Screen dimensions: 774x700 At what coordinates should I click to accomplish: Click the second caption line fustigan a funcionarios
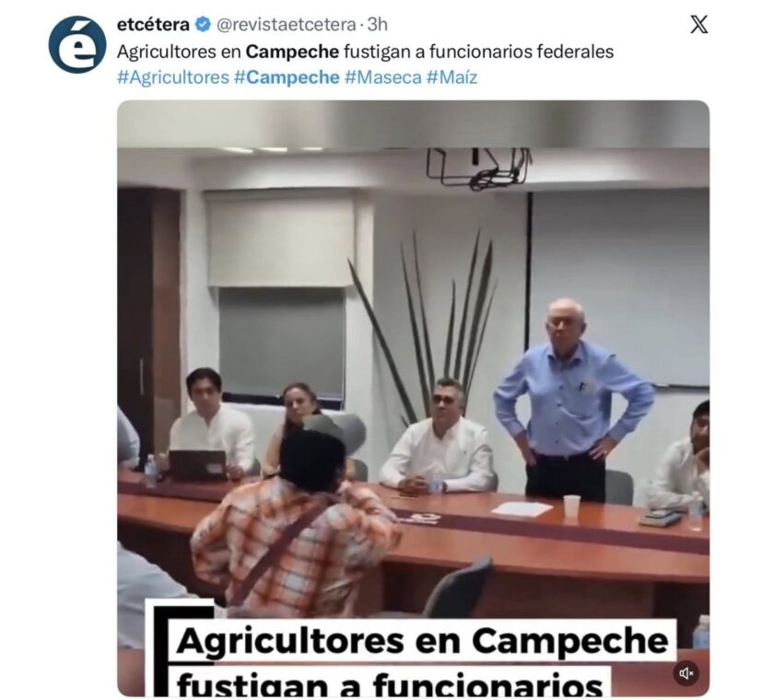390,683
